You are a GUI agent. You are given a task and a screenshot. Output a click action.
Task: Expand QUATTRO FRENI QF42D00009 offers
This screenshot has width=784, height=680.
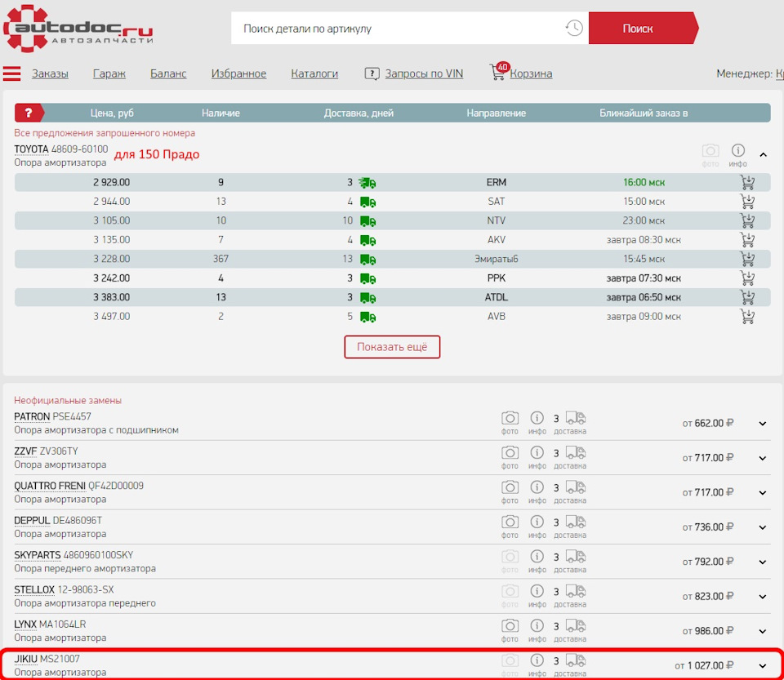763,492
